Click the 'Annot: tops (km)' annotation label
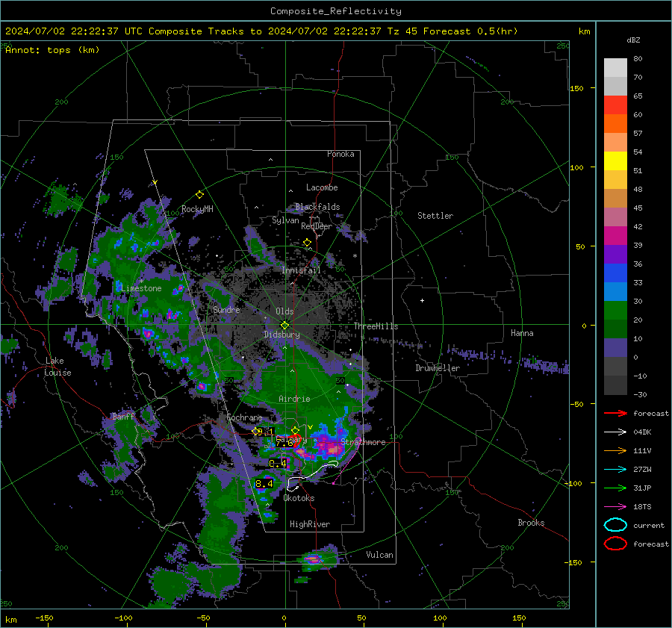 point(52,50)
